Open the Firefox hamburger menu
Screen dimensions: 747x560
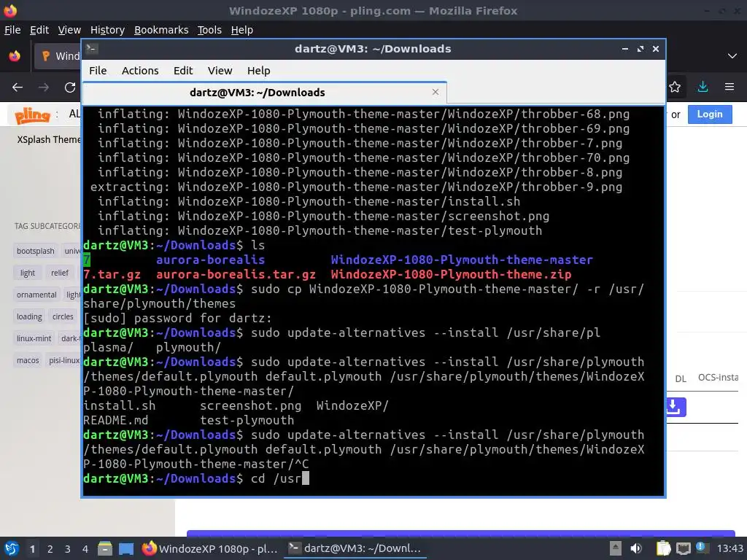pos(729,87)
